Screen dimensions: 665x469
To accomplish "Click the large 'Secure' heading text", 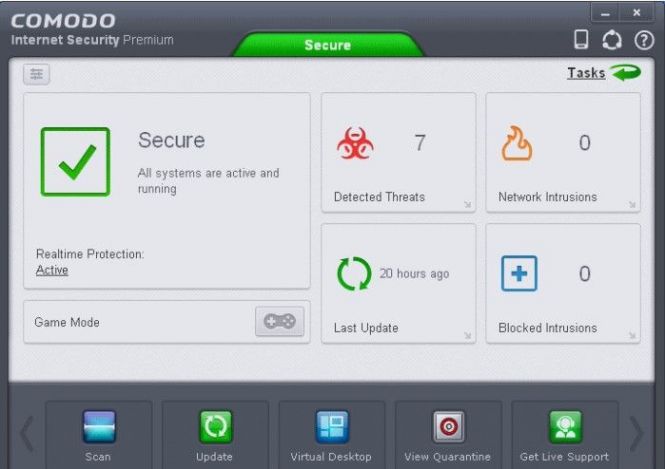I will click(x=171, y=140).
